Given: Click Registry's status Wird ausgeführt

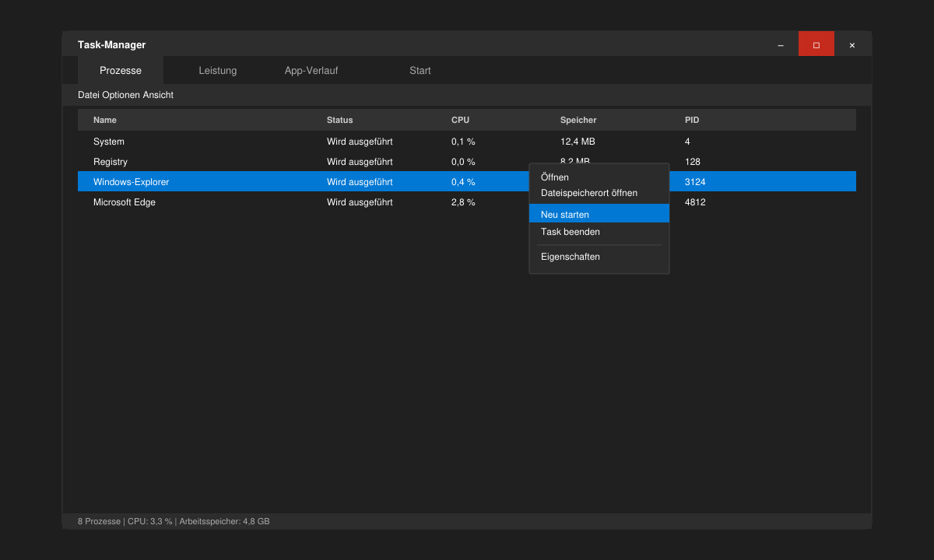Looking at the screenshot, I should click(360, 162).
